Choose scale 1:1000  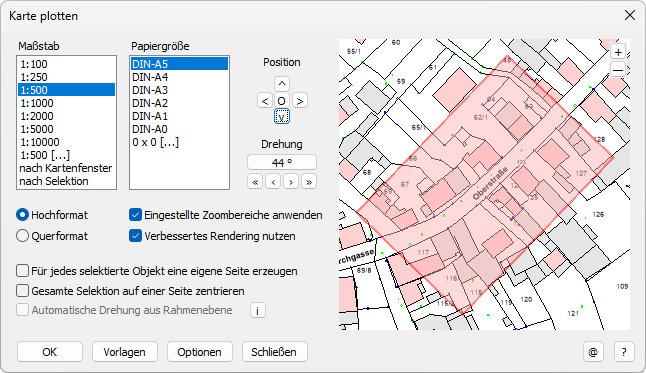66,103
